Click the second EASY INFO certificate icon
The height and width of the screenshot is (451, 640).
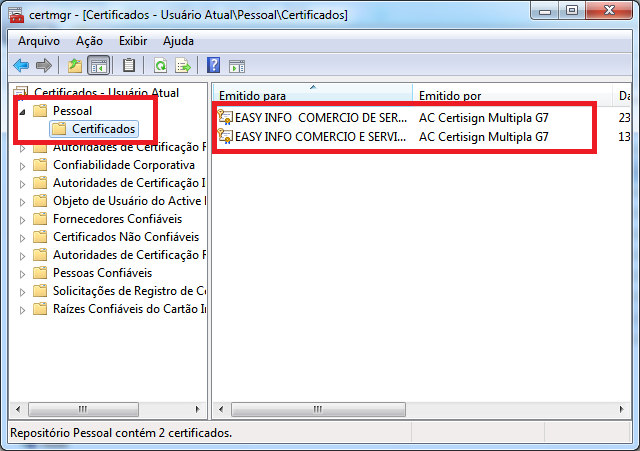[225, 136]
